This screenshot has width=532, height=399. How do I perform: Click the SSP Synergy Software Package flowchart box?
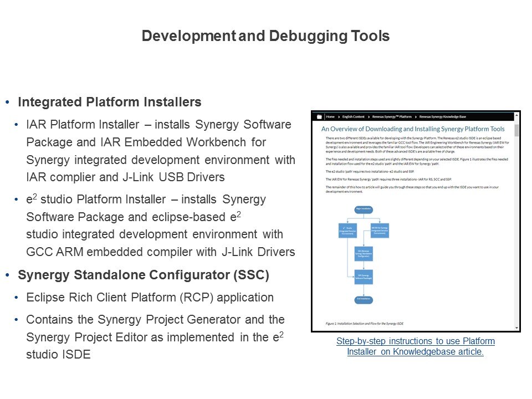coord(364,277)
